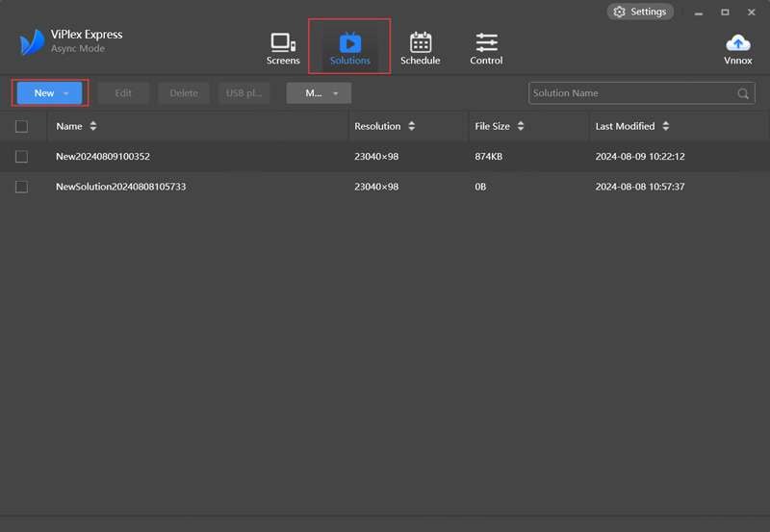The width and height of the screenshot is (770, 532).
Task: Click the Edit button
Action: pos(123,93)
